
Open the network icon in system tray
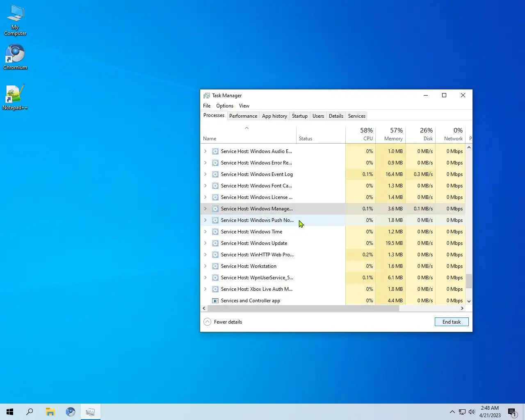coord(462,412)
